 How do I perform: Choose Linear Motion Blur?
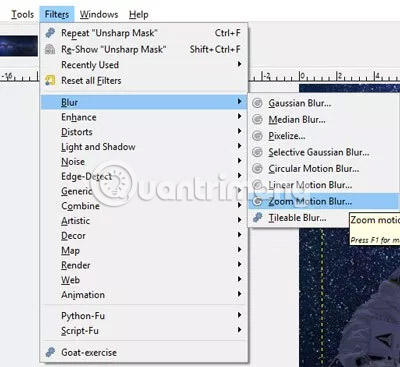coord(323,185)
